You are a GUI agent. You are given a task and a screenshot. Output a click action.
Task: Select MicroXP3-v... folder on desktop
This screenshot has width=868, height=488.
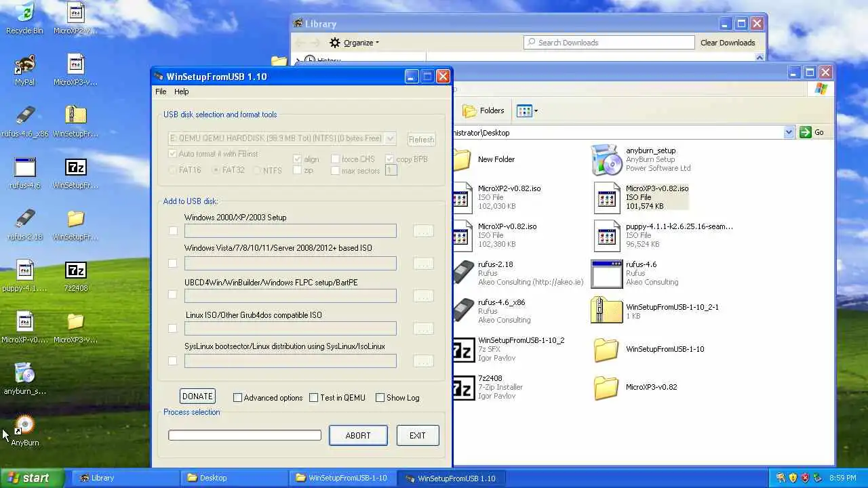click(76, 323)
